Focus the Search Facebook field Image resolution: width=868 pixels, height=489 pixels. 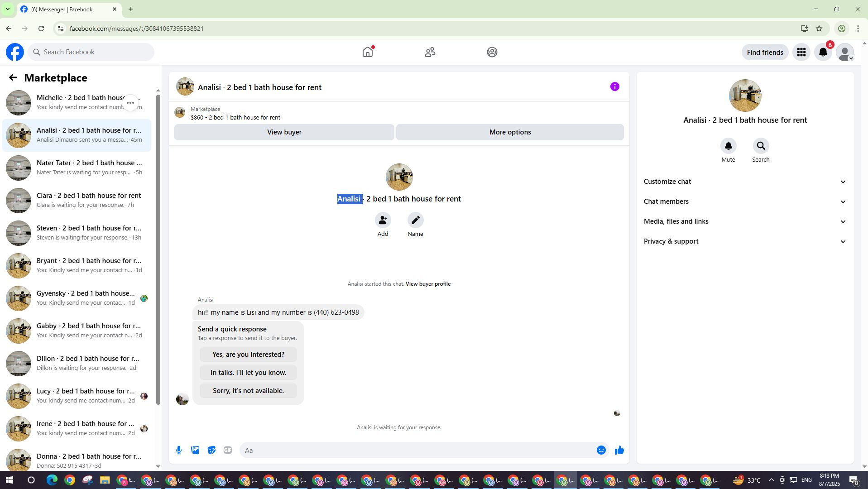click(x=91, y=52)
